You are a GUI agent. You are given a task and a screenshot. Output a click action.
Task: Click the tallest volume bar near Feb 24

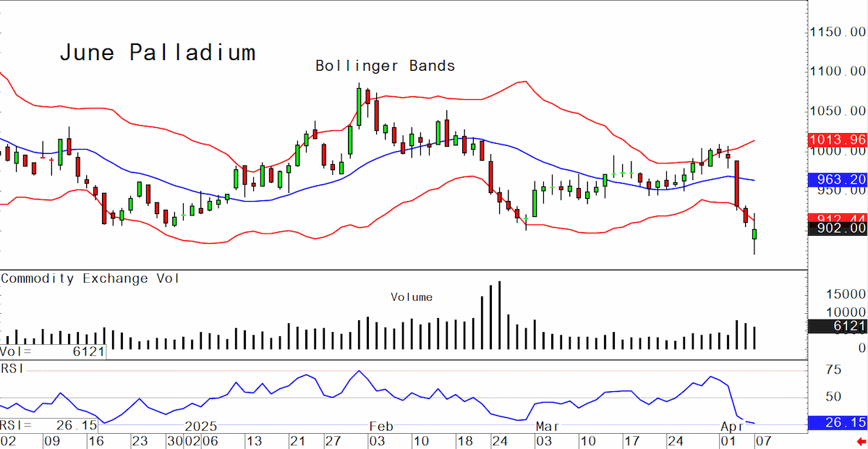500,315
